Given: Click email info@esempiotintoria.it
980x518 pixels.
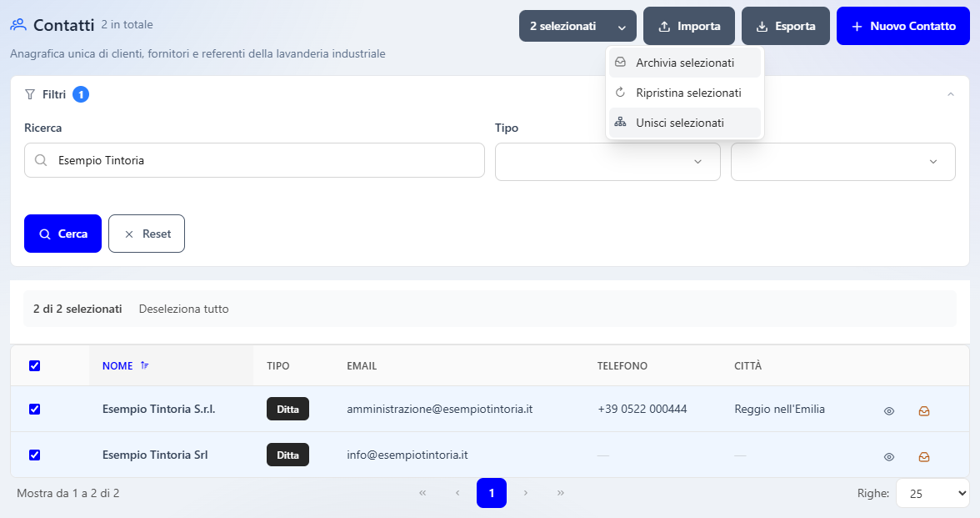Looking at the screenshot, I should pos(407,455).
